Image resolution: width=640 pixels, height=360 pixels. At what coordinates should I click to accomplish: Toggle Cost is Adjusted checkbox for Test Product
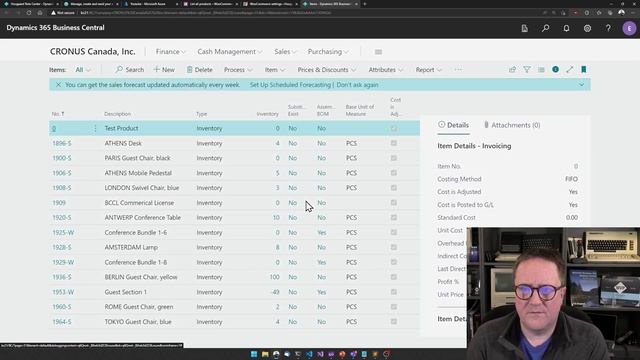pyautogui.click(x=393, y=128)
